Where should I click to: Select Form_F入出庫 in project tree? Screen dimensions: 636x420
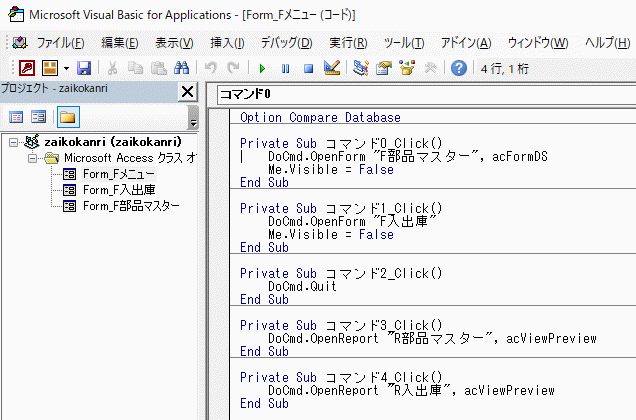(119, 190)
